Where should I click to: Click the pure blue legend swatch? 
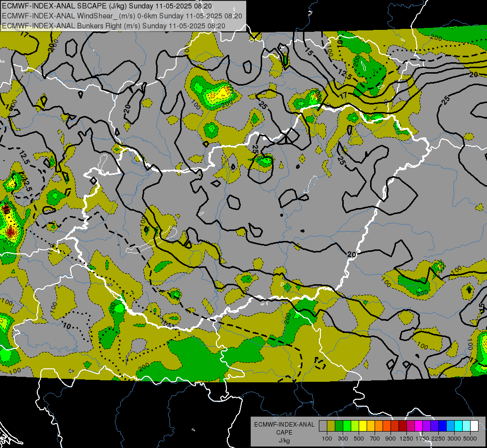[x=443, y=426]
